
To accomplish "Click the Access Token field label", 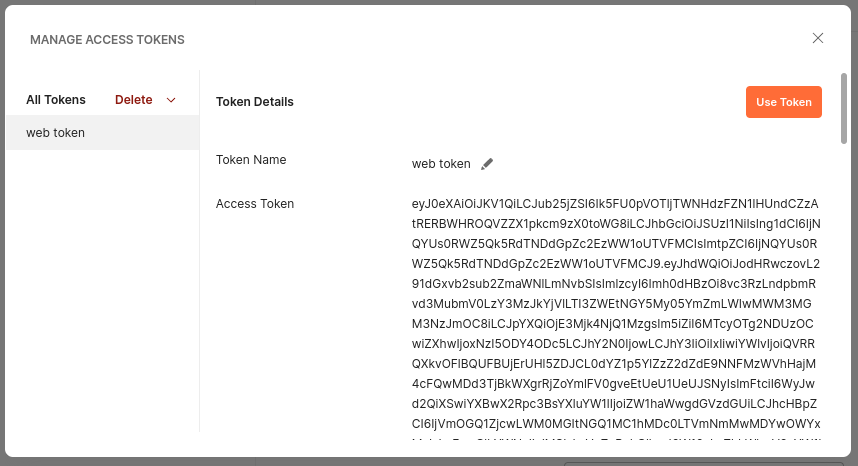I will pyautogui.click(x=254, y=204).
